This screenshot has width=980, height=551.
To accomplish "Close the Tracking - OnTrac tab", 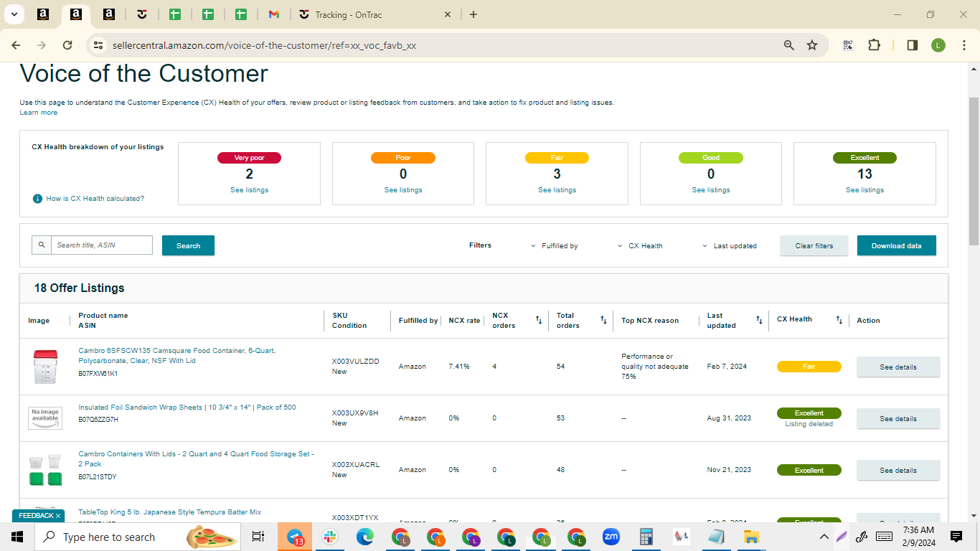I will point(448,14).
